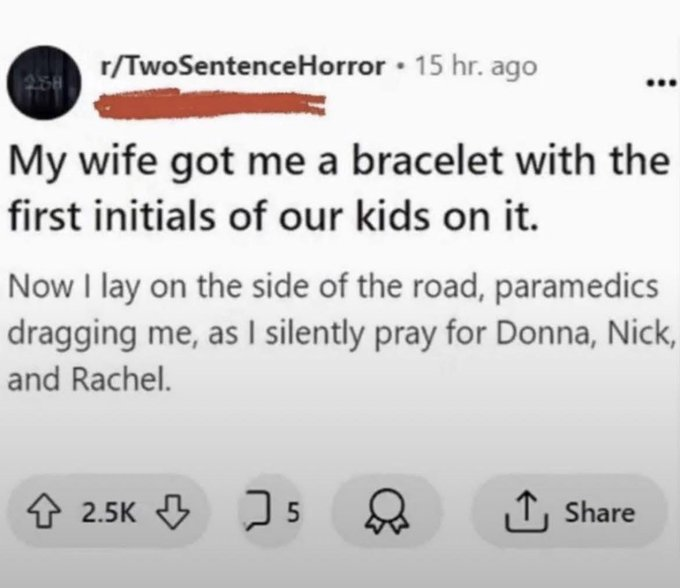Open the redacted author username
680x588 pixels.
click(210, 103)
